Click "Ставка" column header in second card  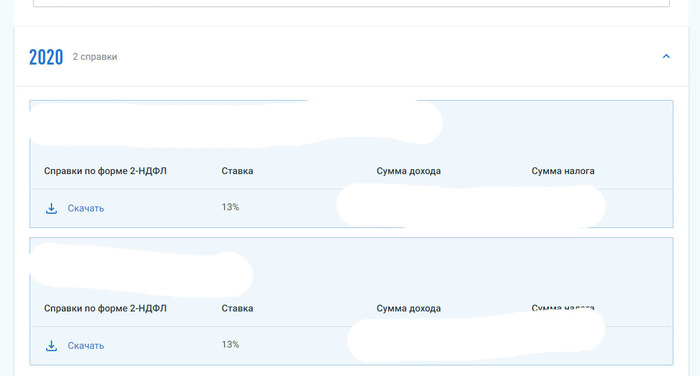[237, 309]
